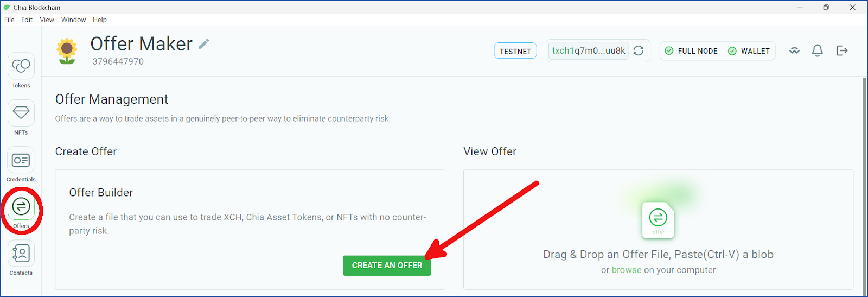Select the Offers sidebar icon
Image resolution: width=868 pixels, height=297 pixels.
[x=21, y=211]
